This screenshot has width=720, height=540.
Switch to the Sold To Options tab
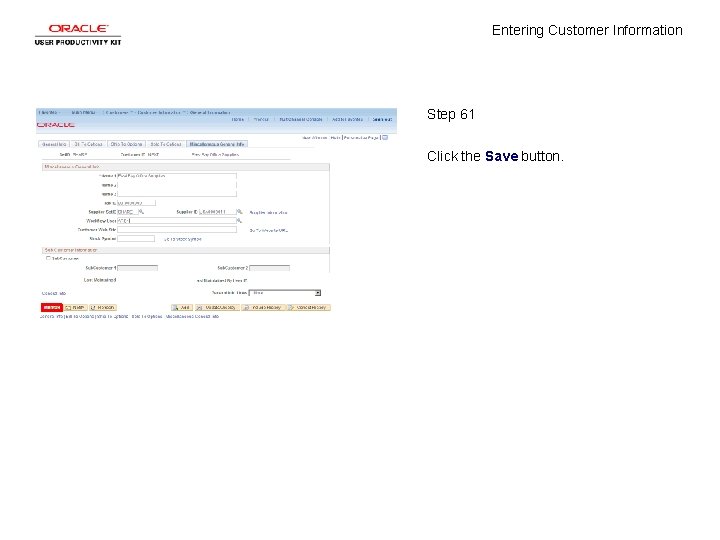(166, 144)
